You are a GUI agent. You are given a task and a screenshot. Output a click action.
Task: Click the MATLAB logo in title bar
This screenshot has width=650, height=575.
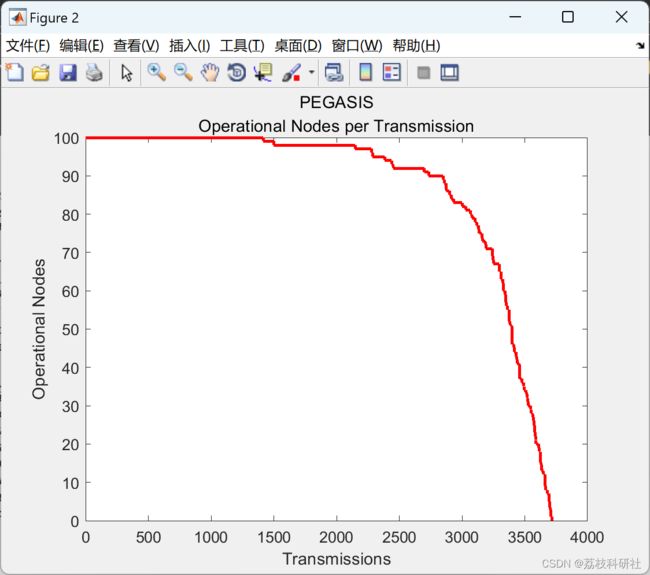pos(17,17)
